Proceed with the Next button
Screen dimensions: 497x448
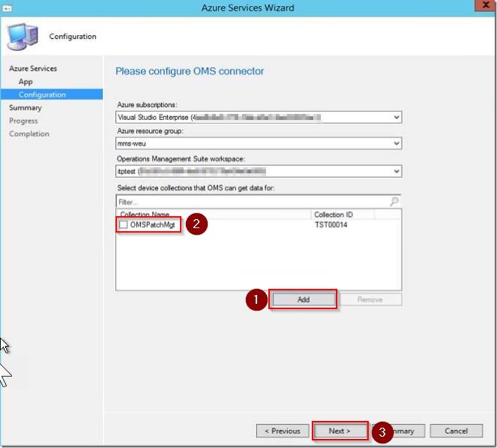[340, 431]
